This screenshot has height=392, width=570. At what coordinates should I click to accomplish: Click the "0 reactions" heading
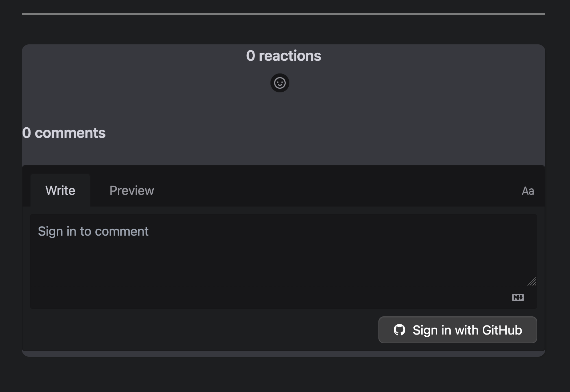[284, 56]
